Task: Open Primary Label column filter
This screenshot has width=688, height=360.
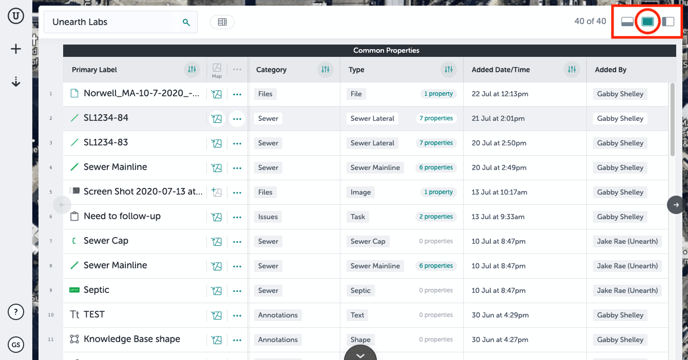Action: (192, 69)
